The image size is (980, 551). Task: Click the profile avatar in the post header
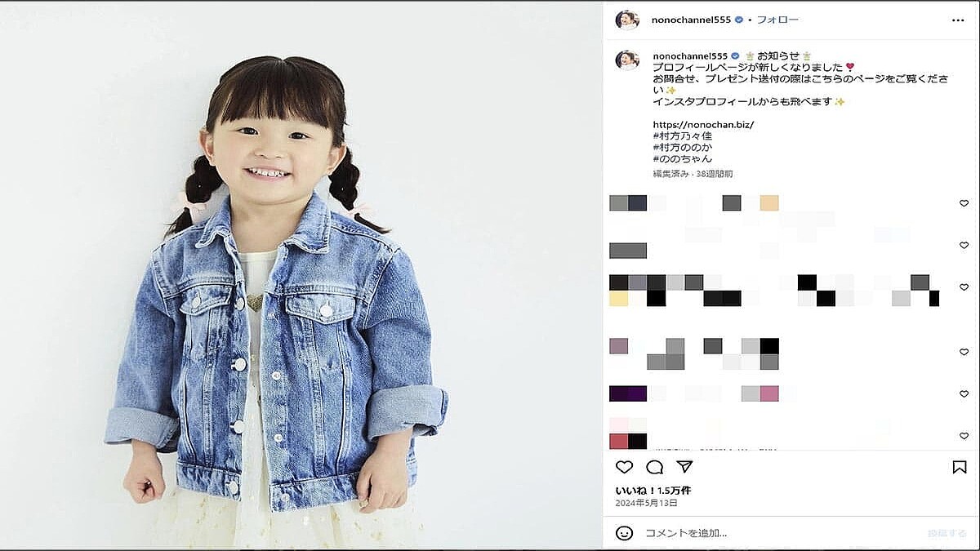point(627,20)
